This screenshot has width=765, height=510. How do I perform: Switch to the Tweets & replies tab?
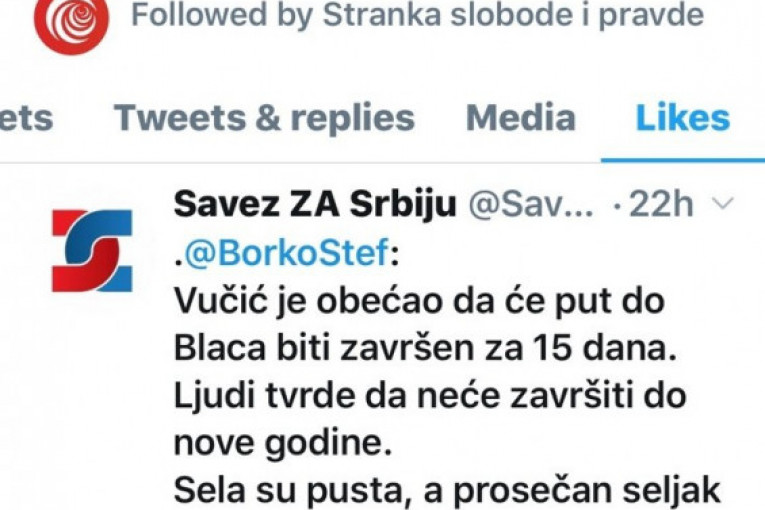(264, 118)
